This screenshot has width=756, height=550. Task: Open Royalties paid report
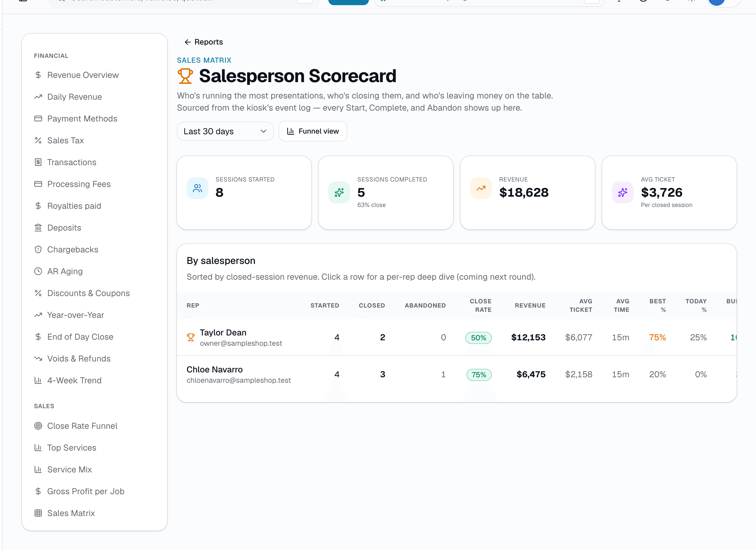(74, 206)
